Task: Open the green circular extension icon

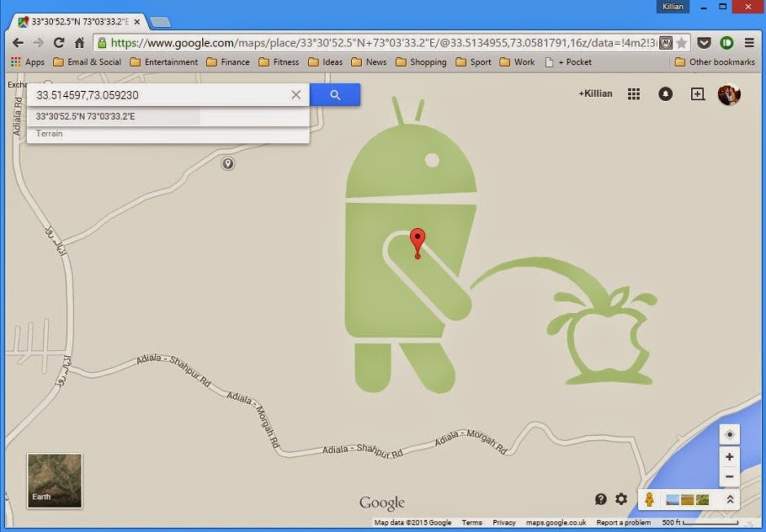Action: (x=726, y=43)
